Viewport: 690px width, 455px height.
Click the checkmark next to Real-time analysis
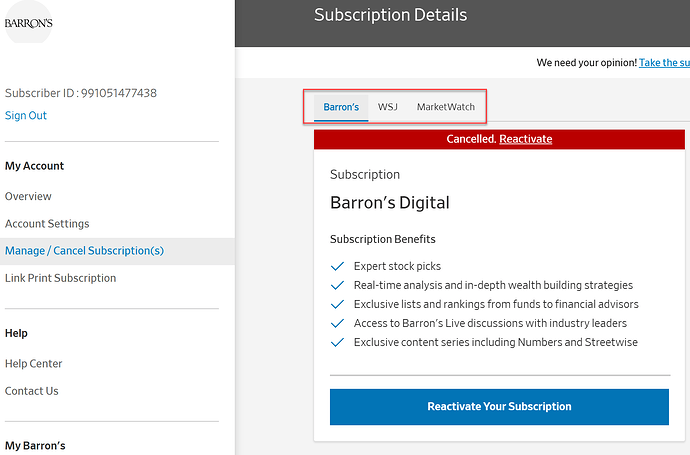[x=337, y=285]
